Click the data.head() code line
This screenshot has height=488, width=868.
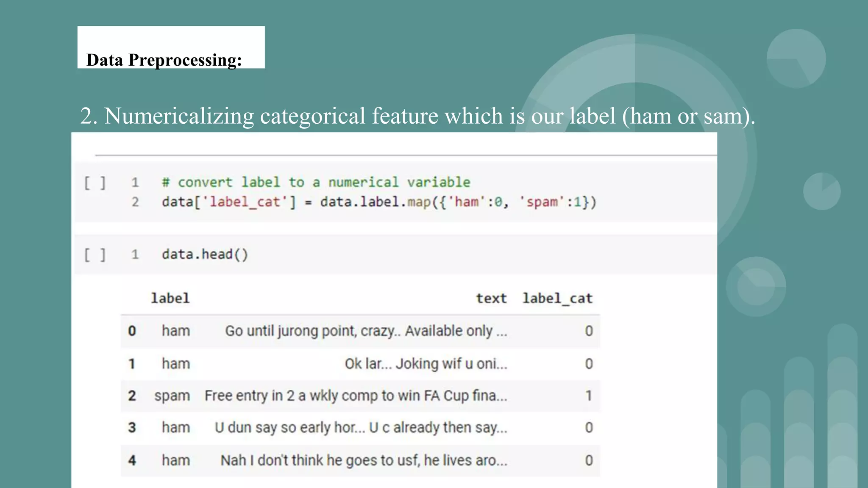205,255
